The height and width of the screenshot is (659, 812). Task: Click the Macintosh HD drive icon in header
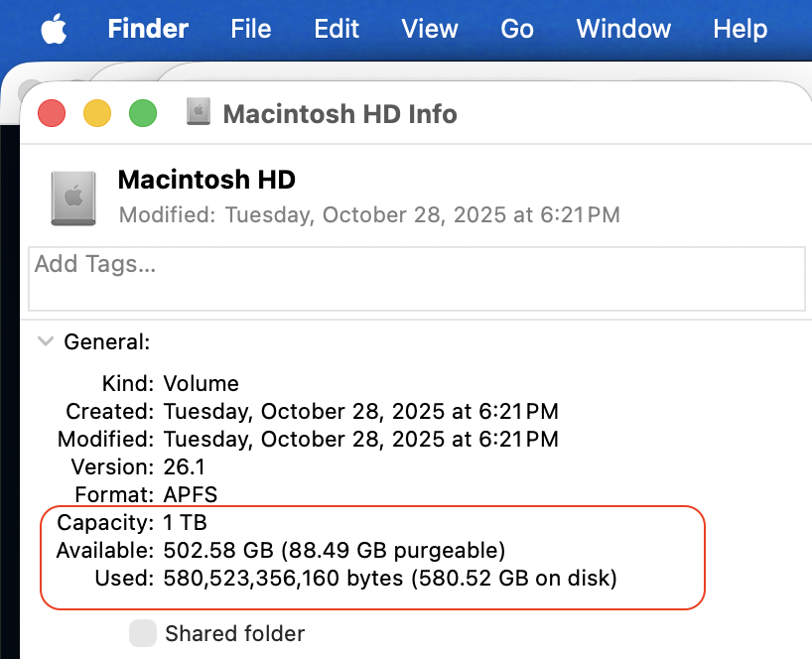(x=73, y=197)
